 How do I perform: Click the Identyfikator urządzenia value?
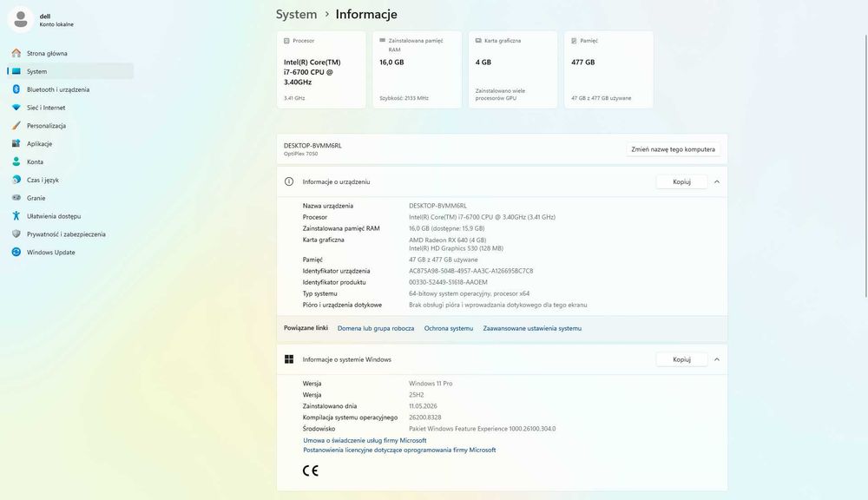point(470,271)
